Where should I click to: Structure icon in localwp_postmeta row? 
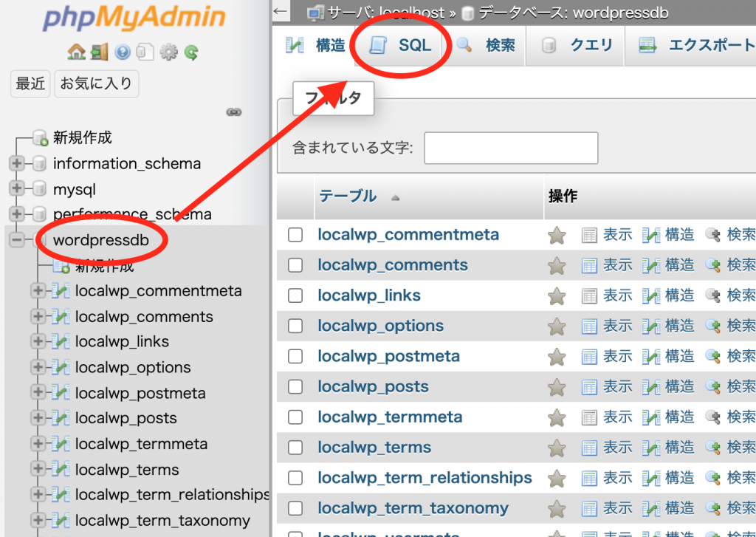tap(651, 357)
